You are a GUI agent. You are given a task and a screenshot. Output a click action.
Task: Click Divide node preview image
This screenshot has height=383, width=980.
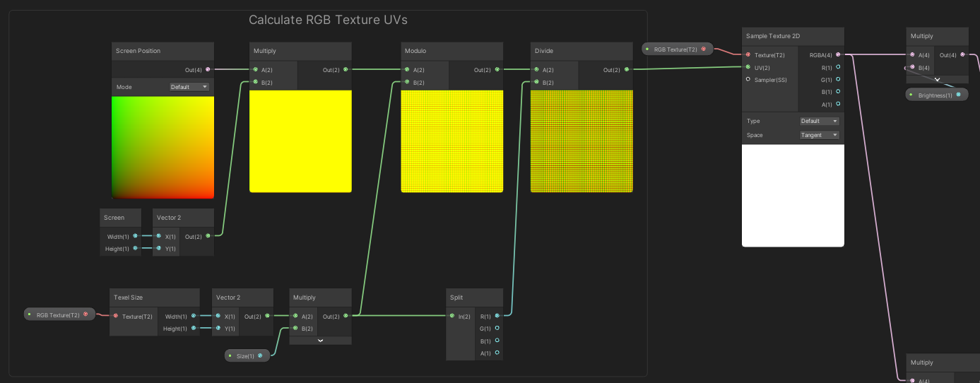[581, 141]
